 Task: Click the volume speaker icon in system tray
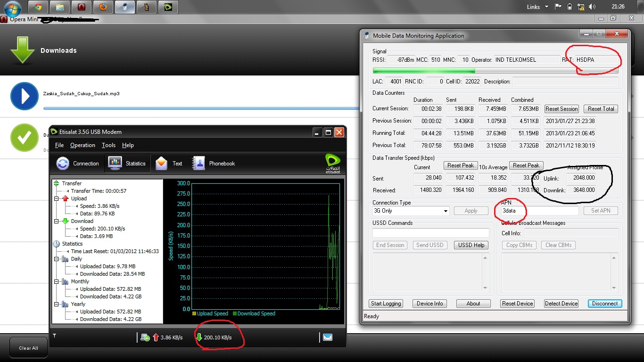click(592, 7)
